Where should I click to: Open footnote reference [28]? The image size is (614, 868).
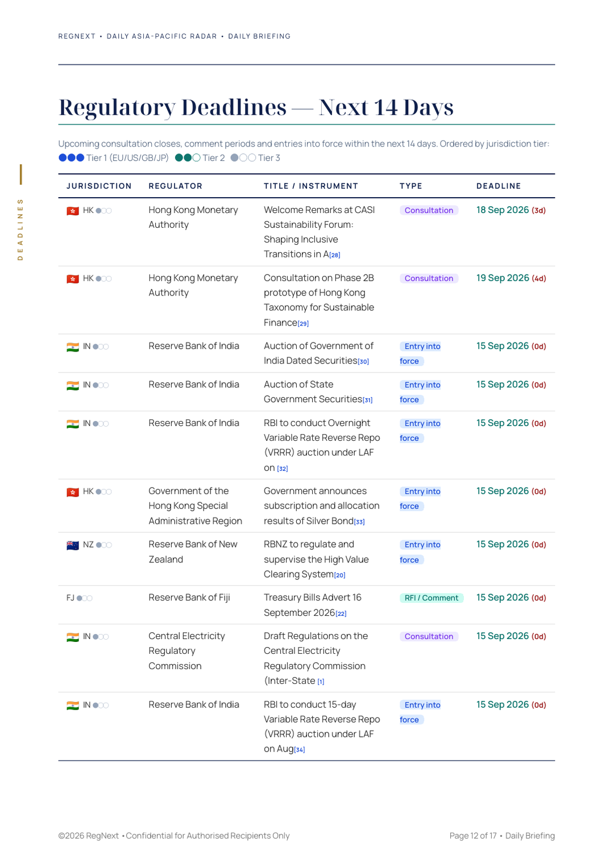(335, 255)
